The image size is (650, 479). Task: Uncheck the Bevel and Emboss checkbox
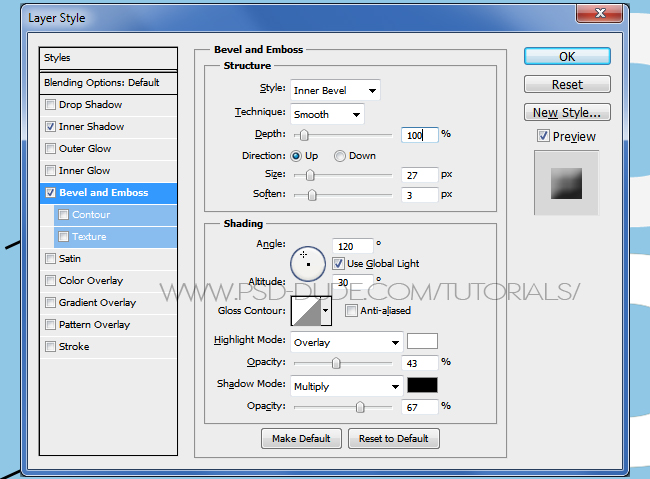click(50, 192)
